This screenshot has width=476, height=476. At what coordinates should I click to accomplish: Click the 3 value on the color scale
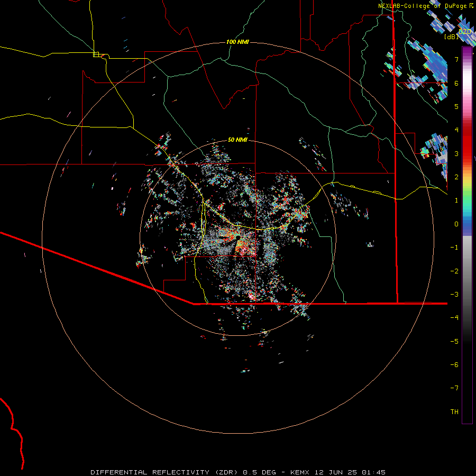[456, 153]
